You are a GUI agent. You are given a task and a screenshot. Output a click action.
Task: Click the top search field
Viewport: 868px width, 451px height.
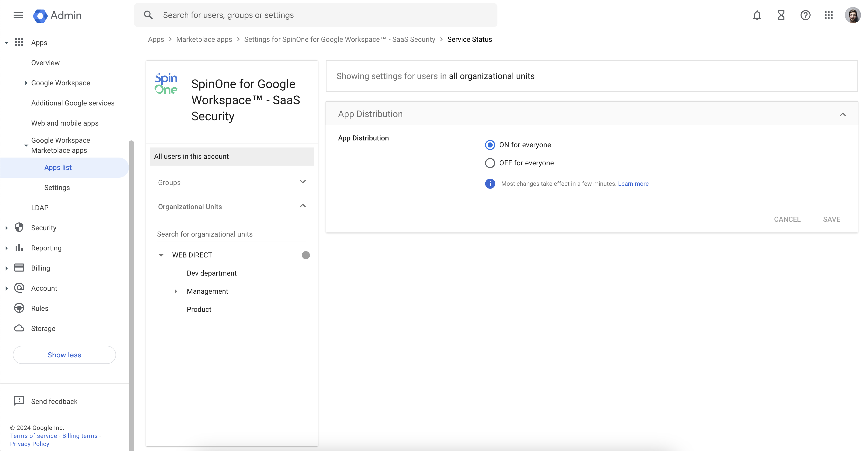(x=315, y=15)
